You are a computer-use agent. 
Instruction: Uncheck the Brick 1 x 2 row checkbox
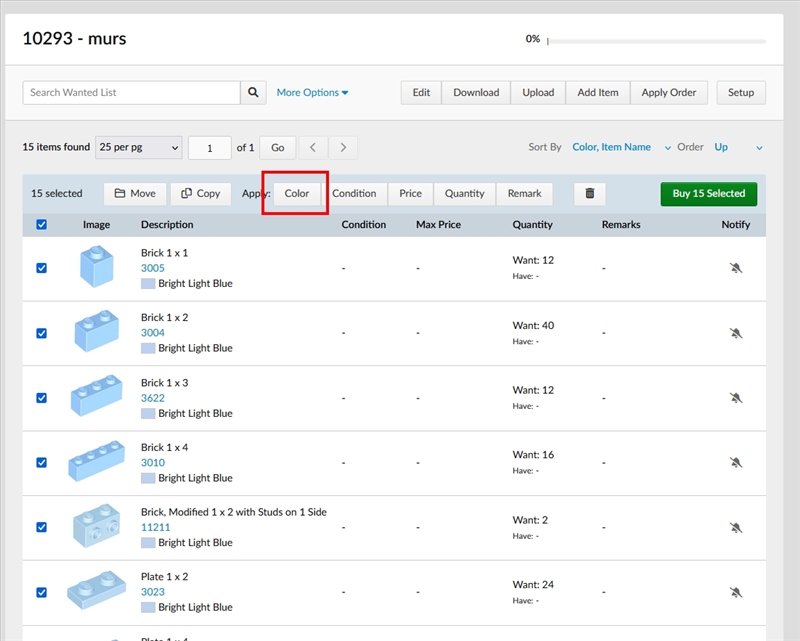41,333
